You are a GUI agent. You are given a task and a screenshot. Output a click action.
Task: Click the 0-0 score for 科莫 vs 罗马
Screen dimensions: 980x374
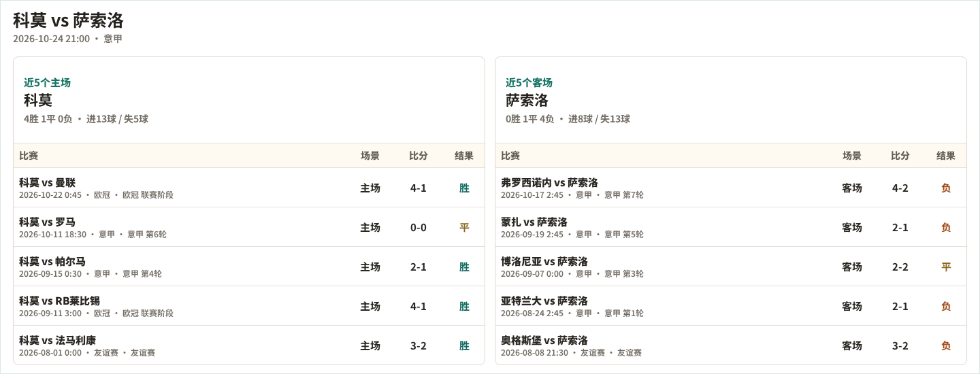(x=419, y=227)
